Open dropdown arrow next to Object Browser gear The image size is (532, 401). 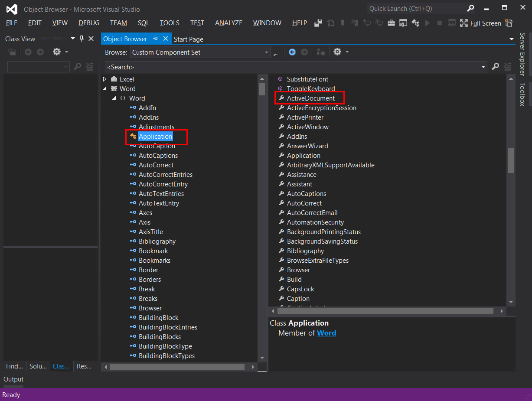[x=347, y=52]
